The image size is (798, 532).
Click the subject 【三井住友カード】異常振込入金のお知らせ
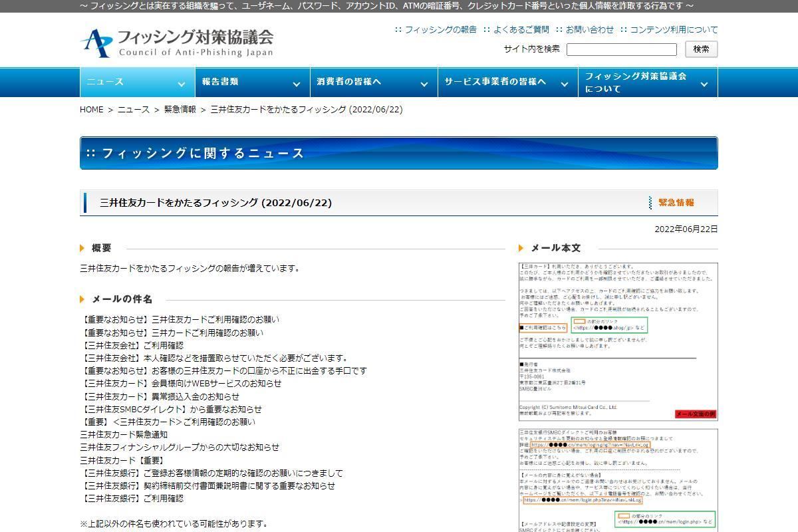160,396
